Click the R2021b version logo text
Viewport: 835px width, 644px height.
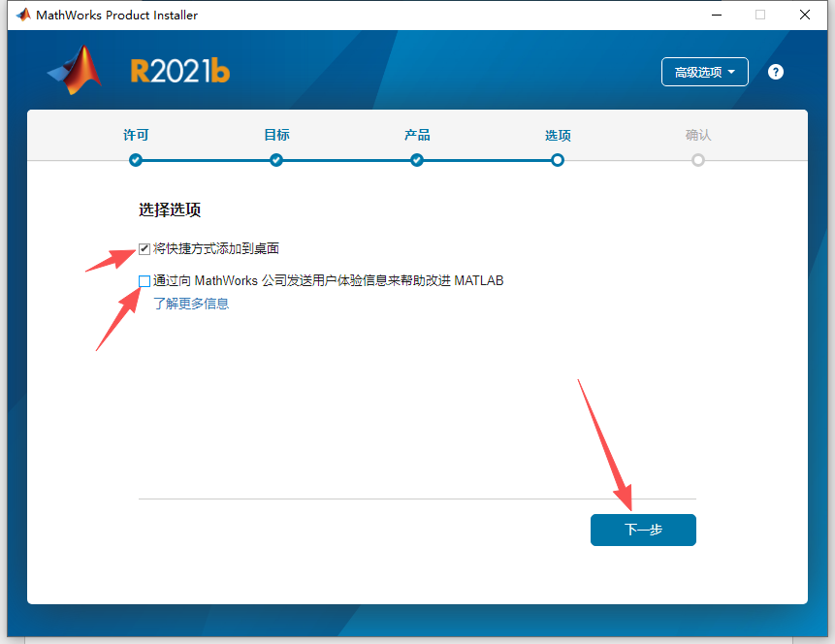tap(179, 71)
